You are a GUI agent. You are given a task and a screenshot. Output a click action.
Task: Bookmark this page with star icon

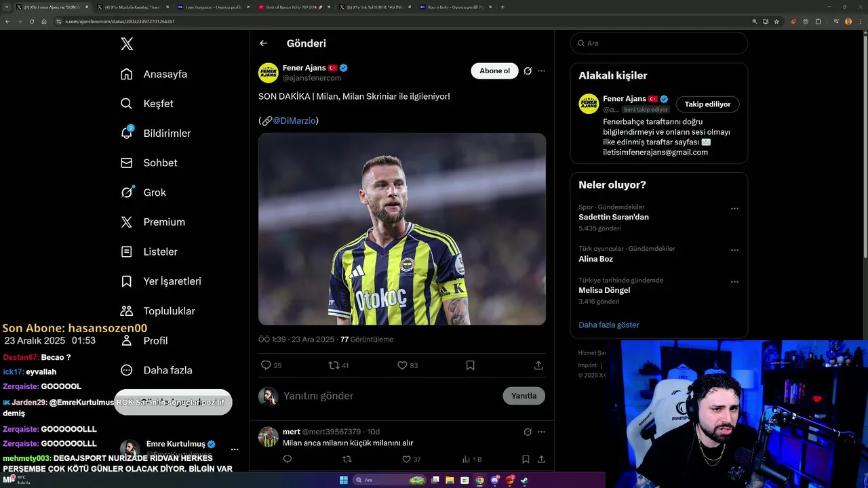tap(776, 22)
